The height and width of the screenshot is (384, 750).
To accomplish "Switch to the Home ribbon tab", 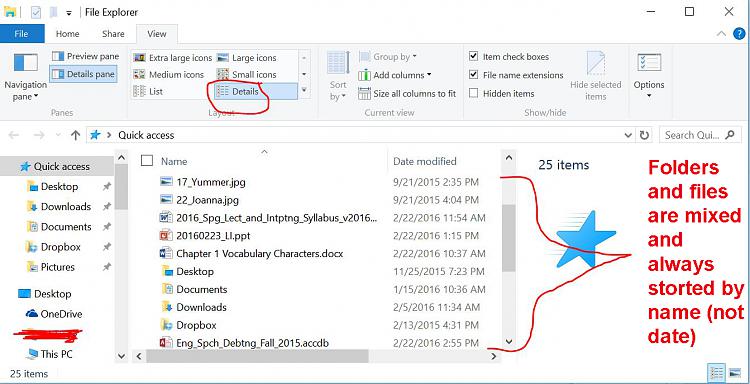I will tap(67, 33).
